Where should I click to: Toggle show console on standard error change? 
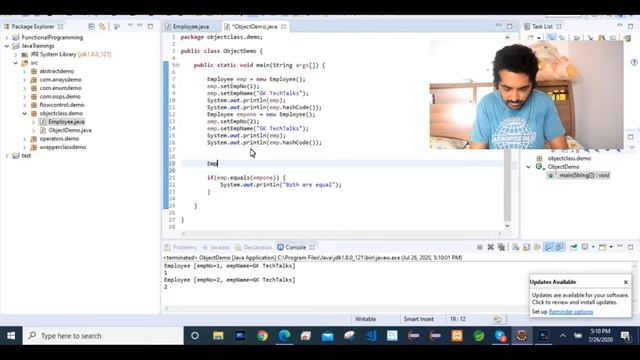pyautogui.click(x=559, y=247)
